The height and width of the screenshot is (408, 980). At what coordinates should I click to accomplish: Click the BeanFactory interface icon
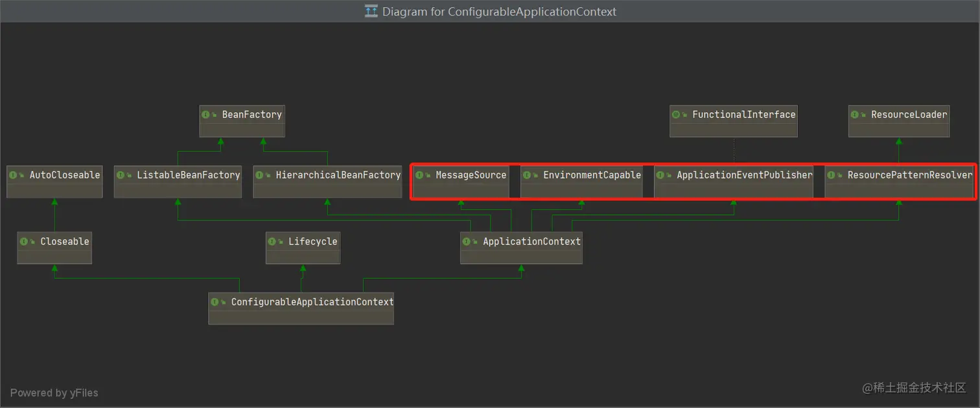(x=206, y=115)
